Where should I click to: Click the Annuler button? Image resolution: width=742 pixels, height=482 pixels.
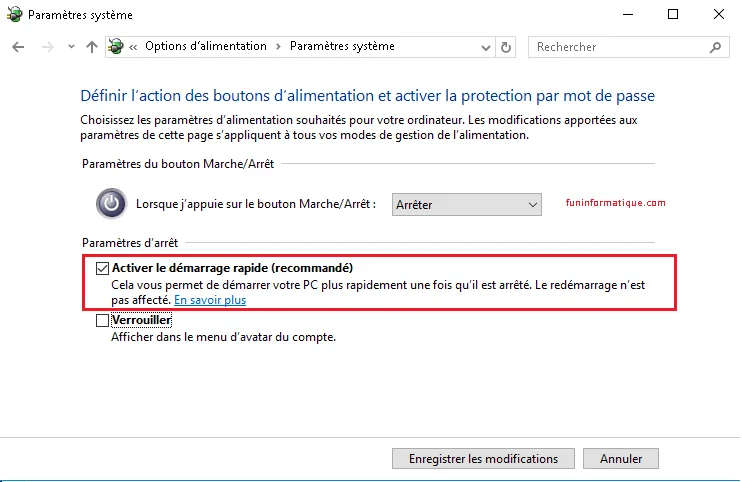pyautogui.click(x=621, y=459)
